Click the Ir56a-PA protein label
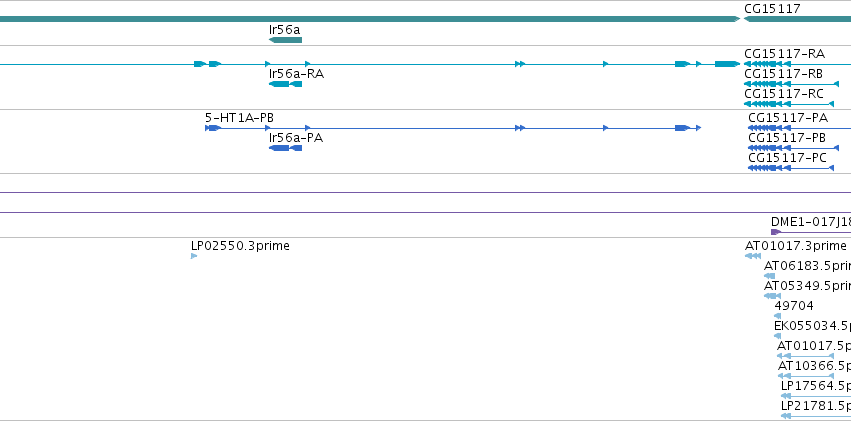This screenshot has height=421, width=851. tap(296, 138)
